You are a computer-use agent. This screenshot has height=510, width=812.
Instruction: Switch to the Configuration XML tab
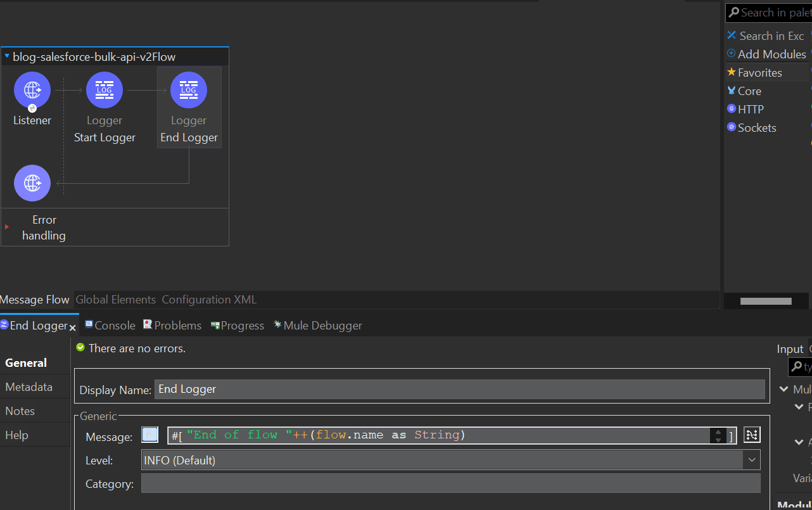click(x=210, y=299)
